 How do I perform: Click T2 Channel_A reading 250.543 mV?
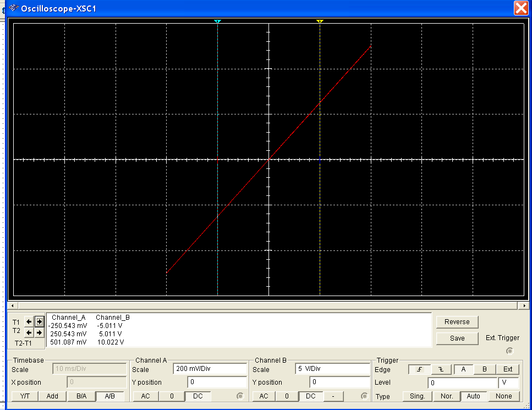(68, 334)
